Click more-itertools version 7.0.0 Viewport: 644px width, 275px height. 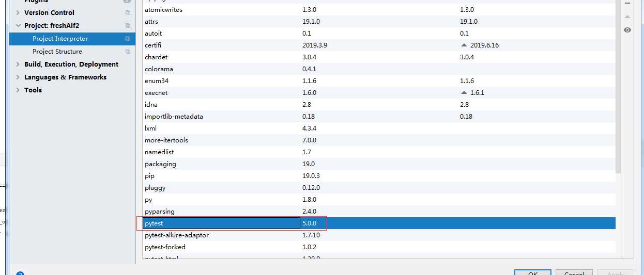pyautogui.click(x=309, y=140)
